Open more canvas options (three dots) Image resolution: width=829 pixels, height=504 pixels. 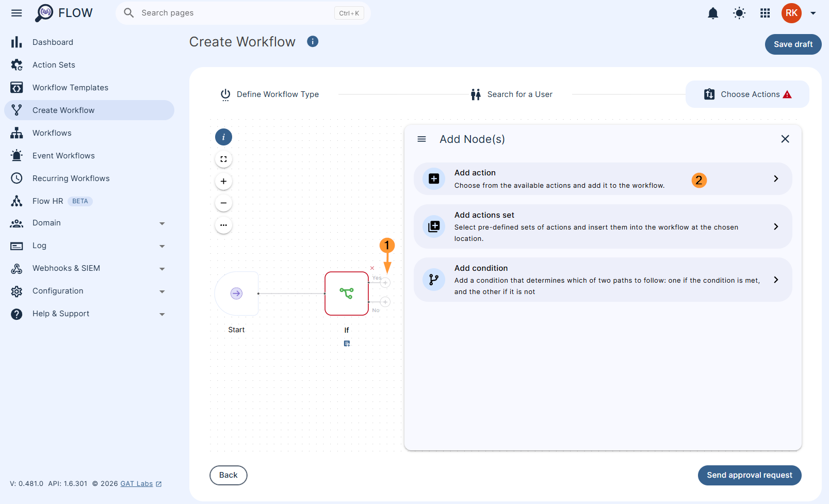click(223, 225)
